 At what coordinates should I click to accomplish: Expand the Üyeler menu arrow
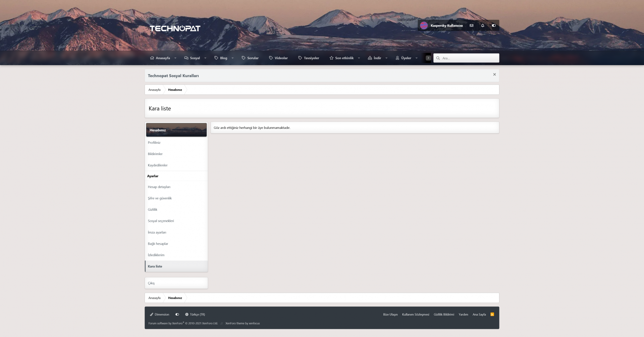(x=417, y=58)
